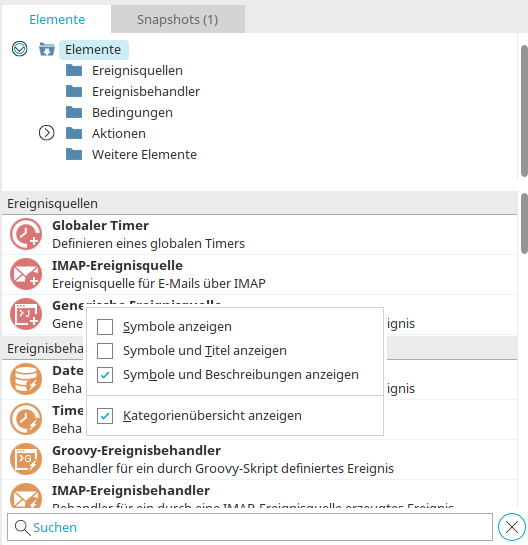
Task: Click the orange Timer event handler icon
Action: pos(26,419)
